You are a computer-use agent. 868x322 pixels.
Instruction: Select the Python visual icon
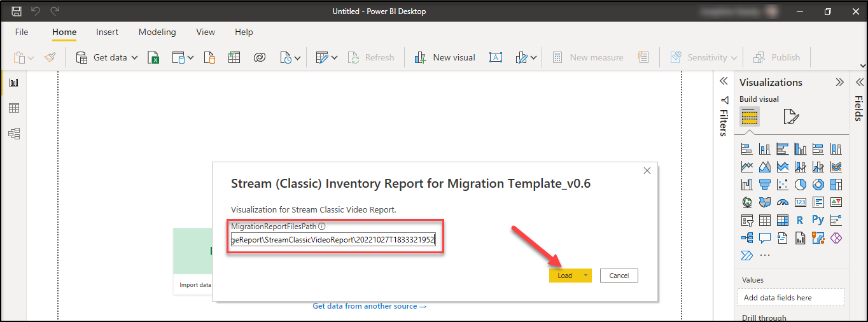pos(818,220)
